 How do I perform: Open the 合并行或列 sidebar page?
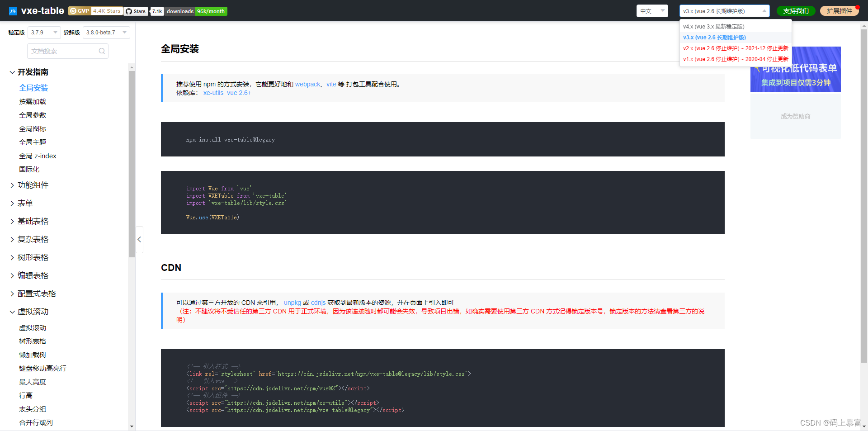coord(36,423)
